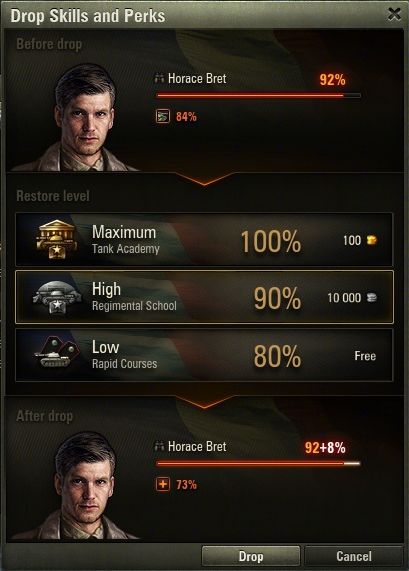Click Horace Bret's portrait before drop

(x=82, y=118)
